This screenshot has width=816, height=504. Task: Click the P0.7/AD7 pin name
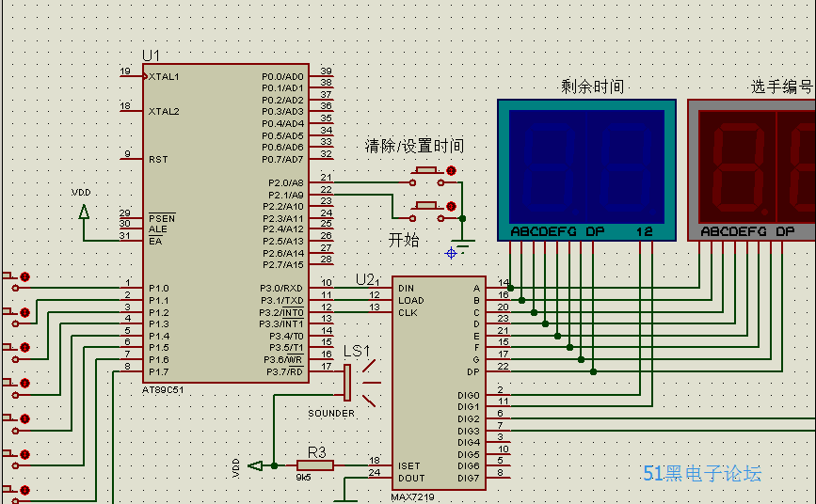[x=282, y=159]
